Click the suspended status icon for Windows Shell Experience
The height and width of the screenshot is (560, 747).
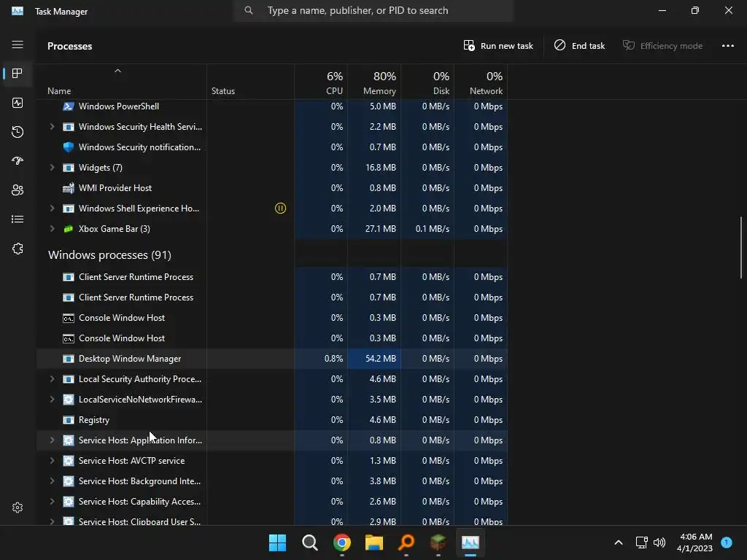(281, 208)
